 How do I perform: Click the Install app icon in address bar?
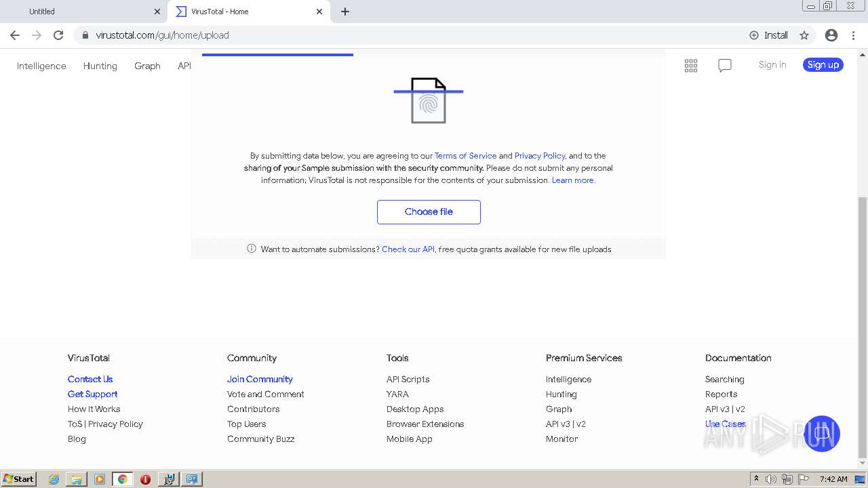(768, 35)
